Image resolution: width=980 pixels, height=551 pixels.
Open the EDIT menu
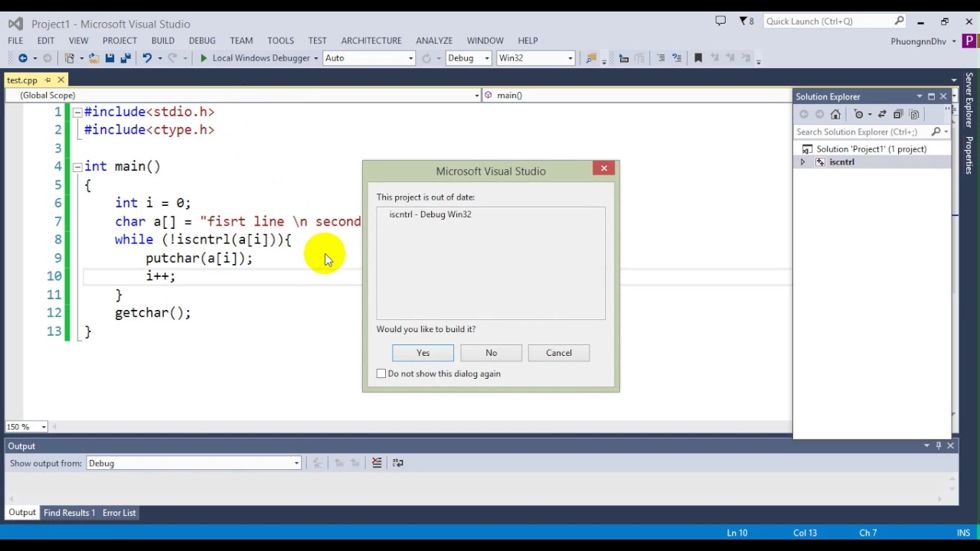point(46,41)
